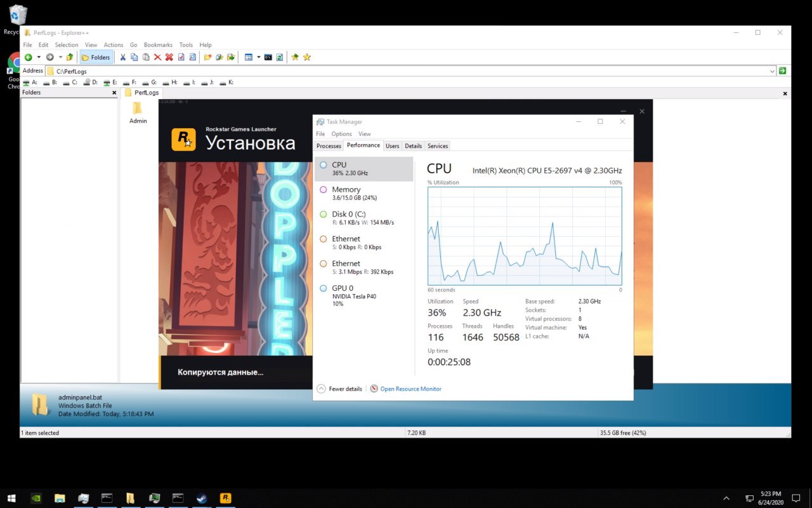Screen dimensions: 812x508
Task: Open the Actions menu in Explorer++
Action: click(x=114, y=45)
